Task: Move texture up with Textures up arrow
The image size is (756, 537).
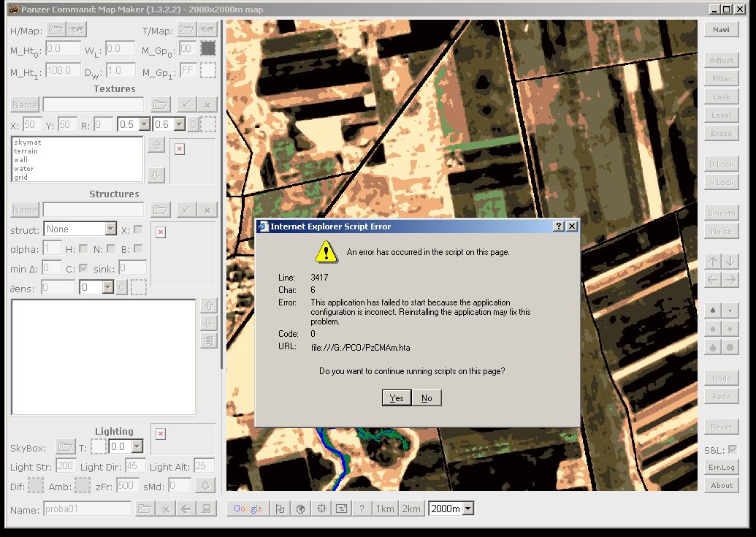Action: coord(156,145)
